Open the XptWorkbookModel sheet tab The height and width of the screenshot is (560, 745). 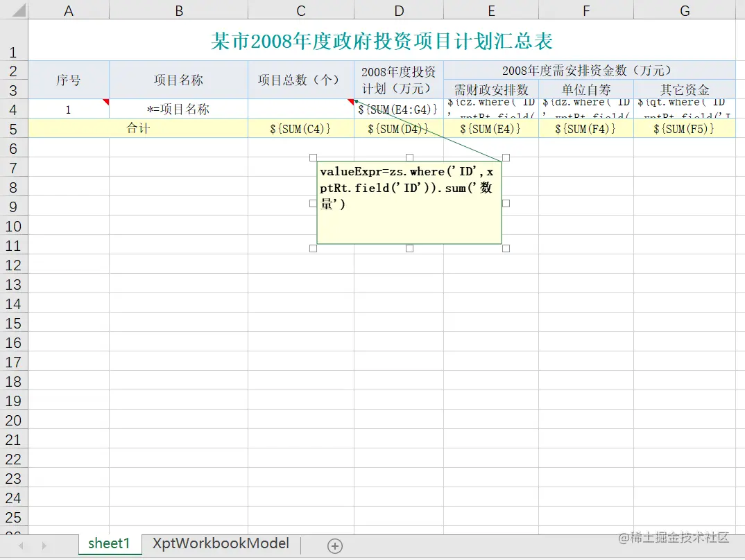221,544
